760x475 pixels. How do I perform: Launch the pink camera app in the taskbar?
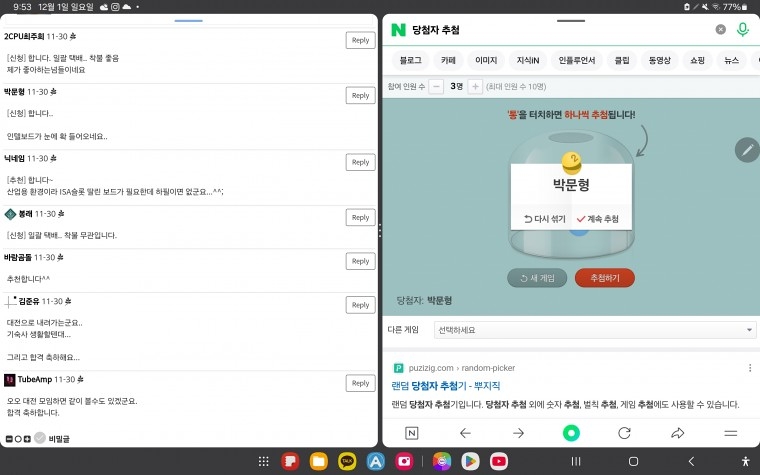(404, 461)
